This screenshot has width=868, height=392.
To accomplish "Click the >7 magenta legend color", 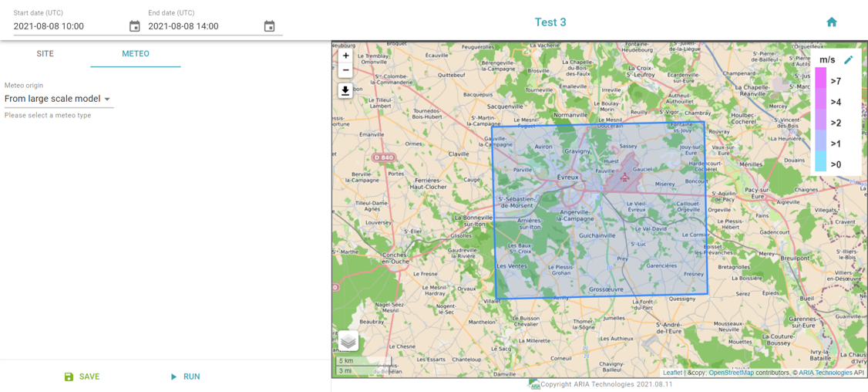I will coord(820,79).
